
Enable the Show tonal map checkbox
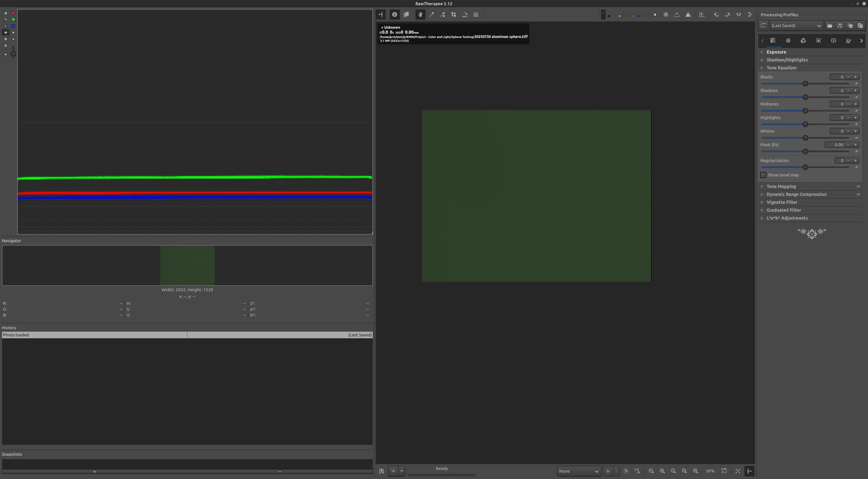coord(763,175)
